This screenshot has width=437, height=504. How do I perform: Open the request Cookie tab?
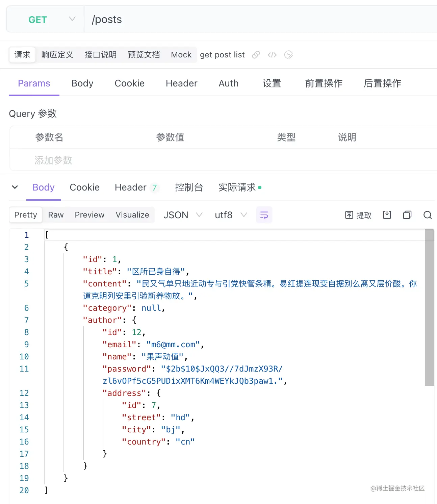point(130,83)
